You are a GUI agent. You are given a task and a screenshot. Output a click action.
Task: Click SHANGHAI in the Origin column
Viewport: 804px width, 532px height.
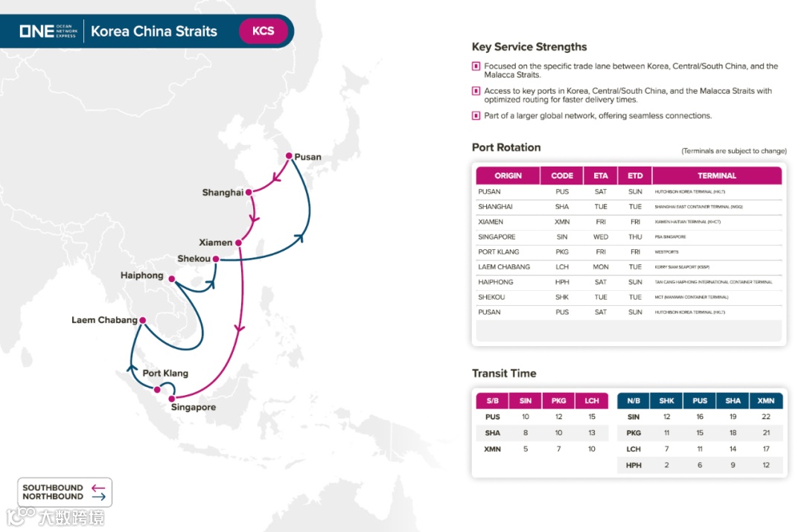495,207
